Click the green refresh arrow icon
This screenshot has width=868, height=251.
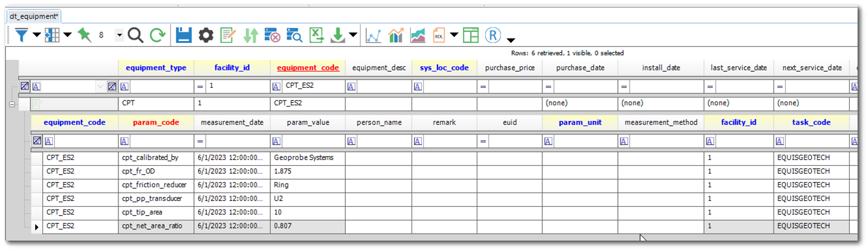click(158, 35)
